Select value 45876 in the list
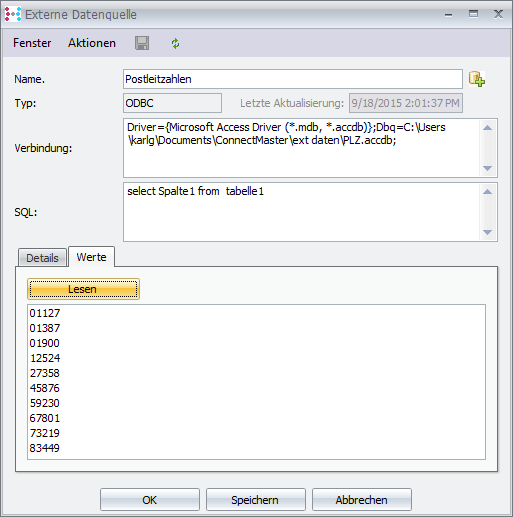Viewport: 513px width, 517px height. pyautogui.click(x=45, y=388)
